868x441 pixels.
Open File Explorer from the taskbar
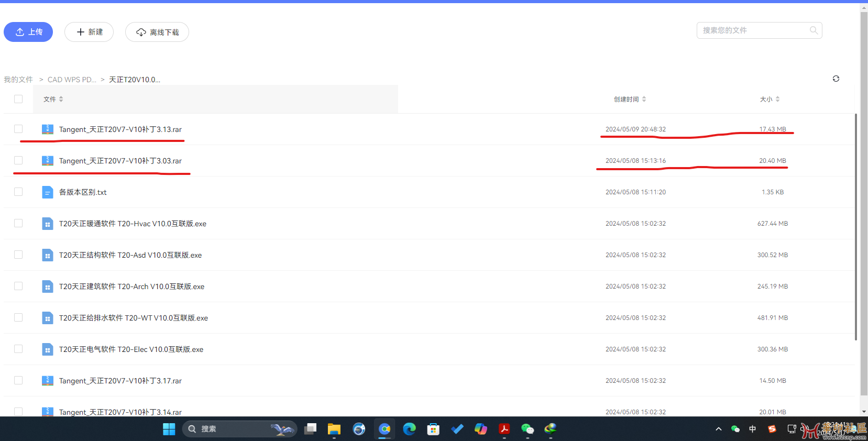[x=334, y=429]
